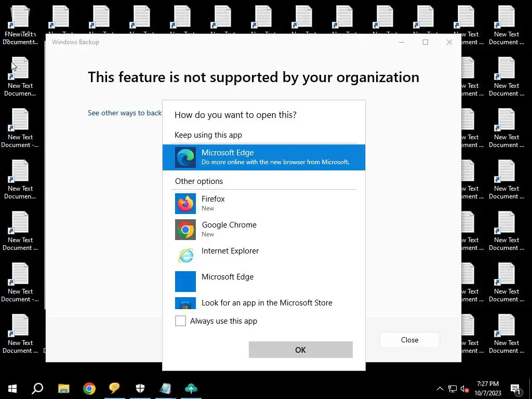Viewport: 532px width, 399px height.
Task: Confirm app selection with OK button
Action: [301, 350]
